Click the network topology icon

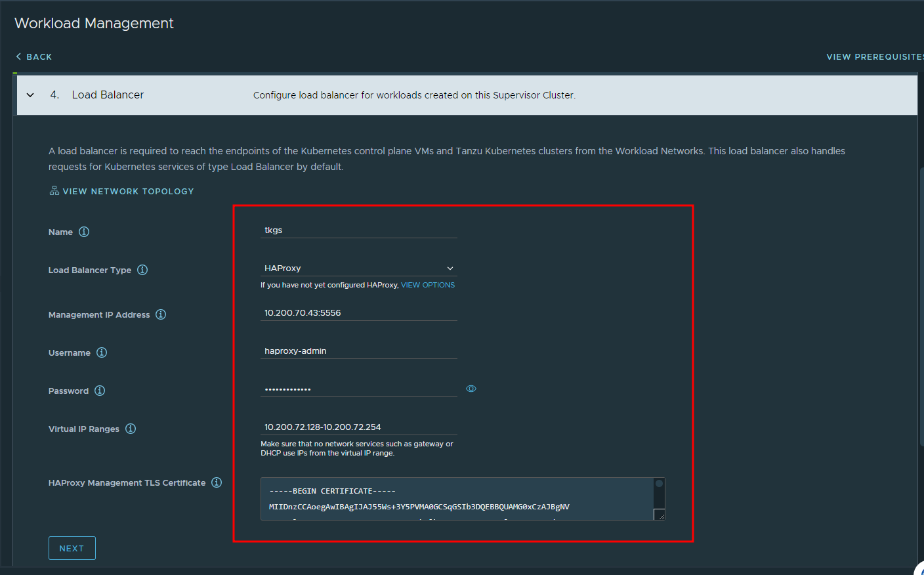54,191
